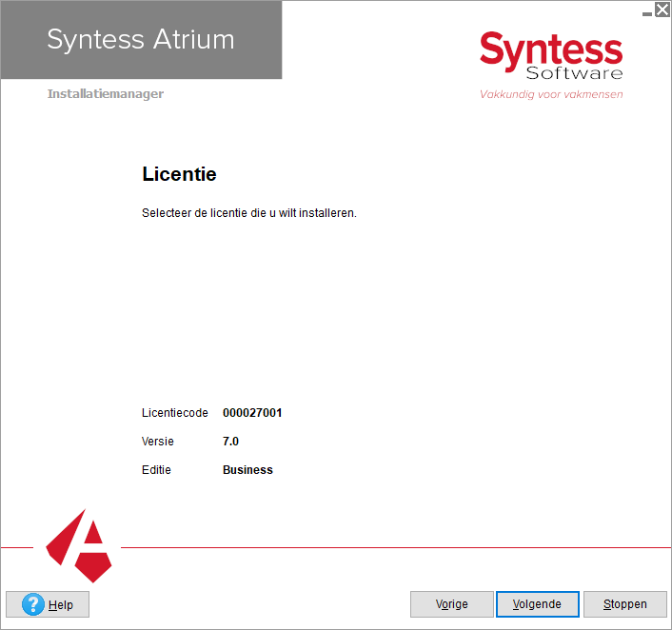Minimize the Installatiemanager window
Viewport: 672px width, 630px height.
[647, 13]
